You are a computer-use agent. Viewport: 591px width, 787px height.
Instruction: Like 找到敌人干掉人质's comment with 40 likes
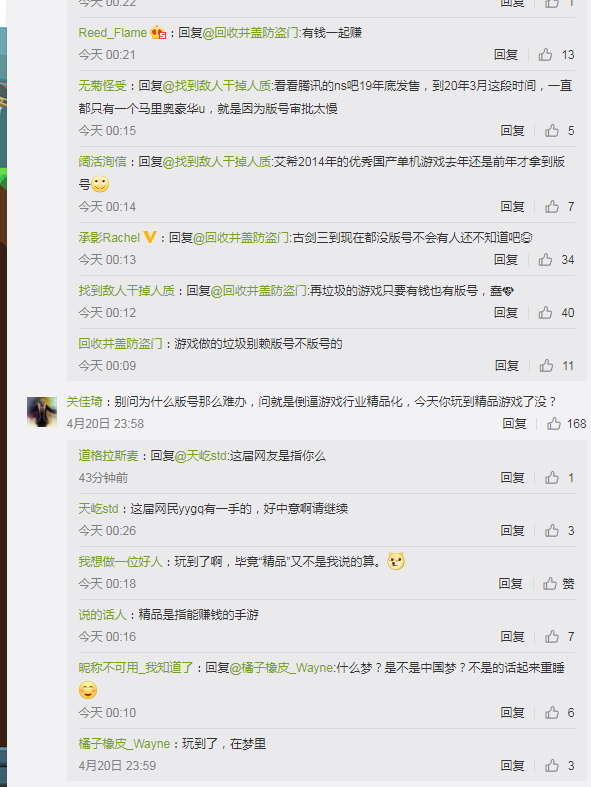(x=545, y=313)
